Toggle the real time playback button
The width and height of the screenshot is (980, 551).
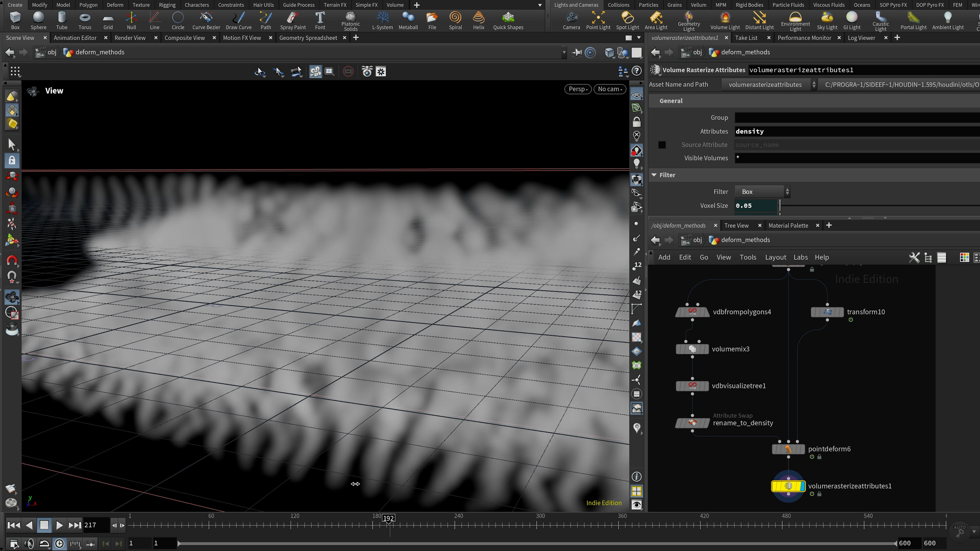pyautogui.click(x=60, y=543)
